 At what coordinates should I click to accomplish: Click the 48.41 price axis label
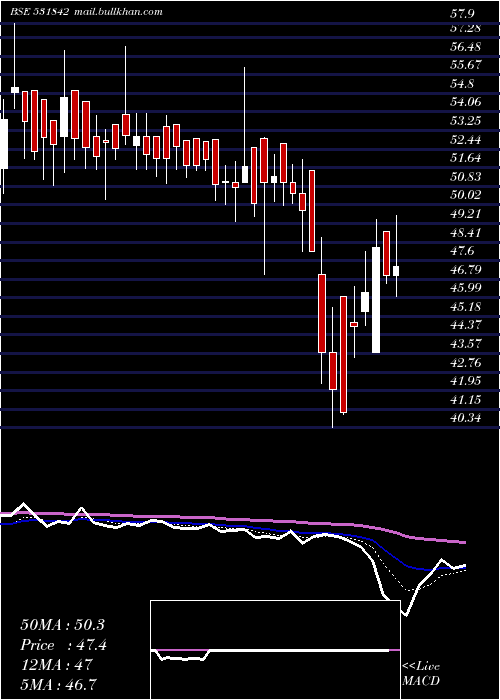[x=466, y=233]
